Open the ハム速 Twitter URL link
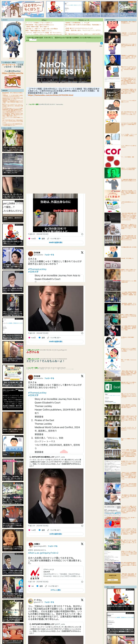This screenshot has width=138, height=644. click(x=13, y=74)
